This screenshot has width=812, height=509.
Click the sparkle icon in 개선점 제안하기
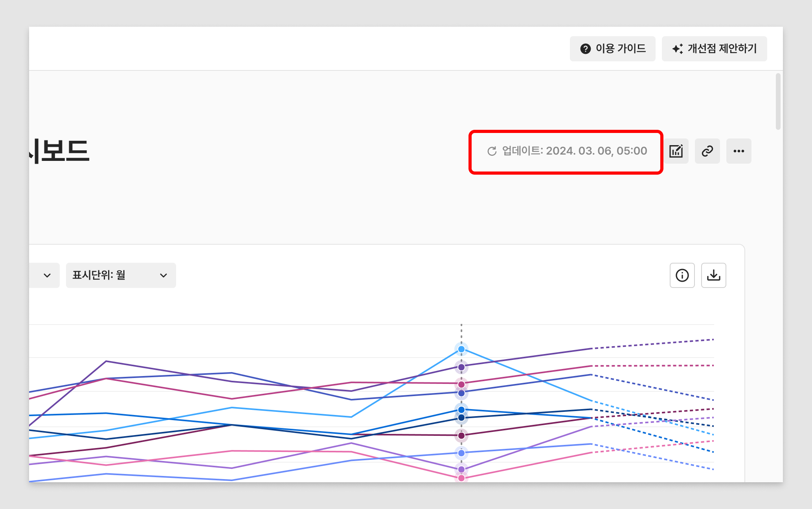coord(677,49)
